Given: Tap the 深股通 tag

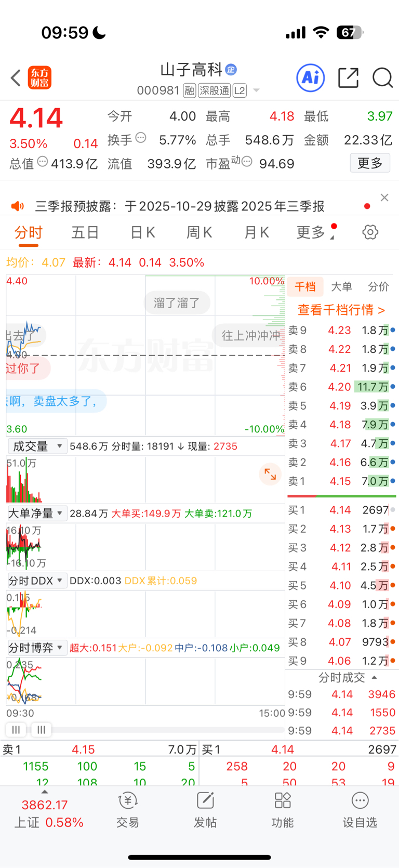Looking at the screenshot, I should click(214, 91).
